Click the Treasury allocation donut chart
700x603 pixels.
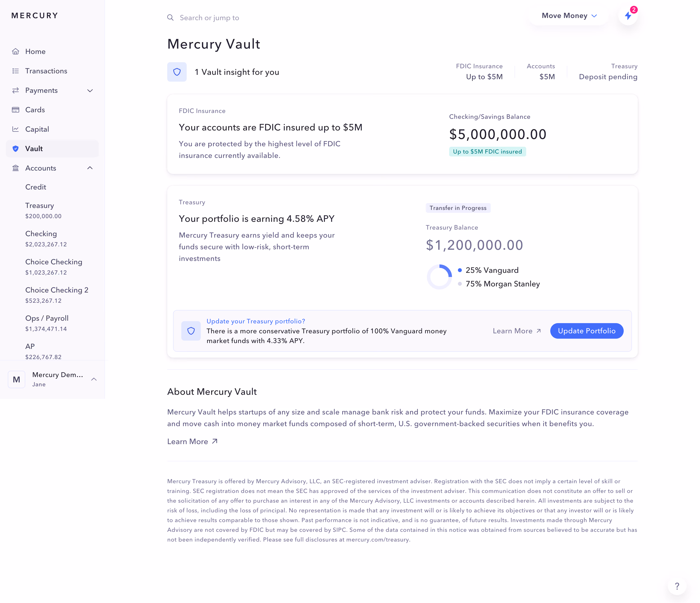[x=439, y=277]
